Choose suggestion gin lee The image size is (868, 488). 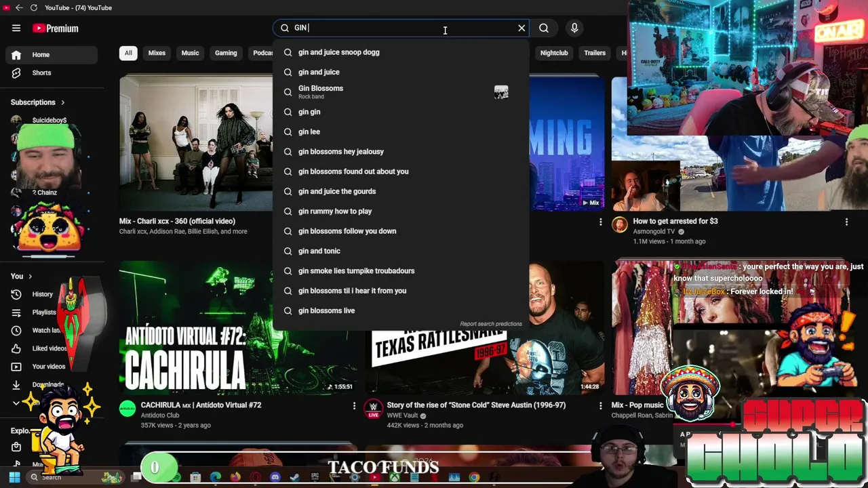point(401,131)
